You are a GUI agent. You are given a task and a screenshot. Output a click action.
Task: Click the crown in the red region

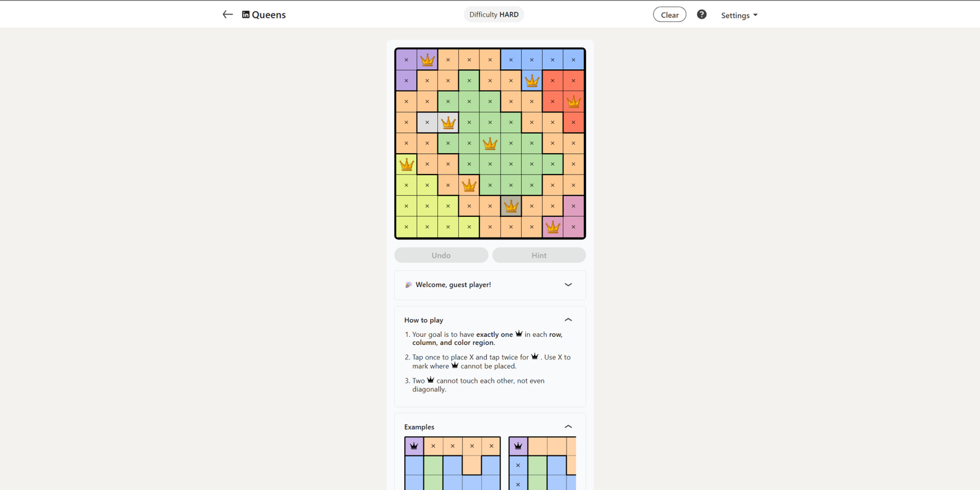(573, 102)
